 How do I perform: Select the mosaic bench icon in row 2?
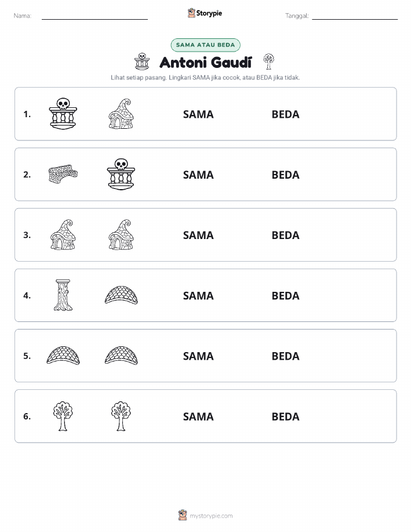pos(63,174)
